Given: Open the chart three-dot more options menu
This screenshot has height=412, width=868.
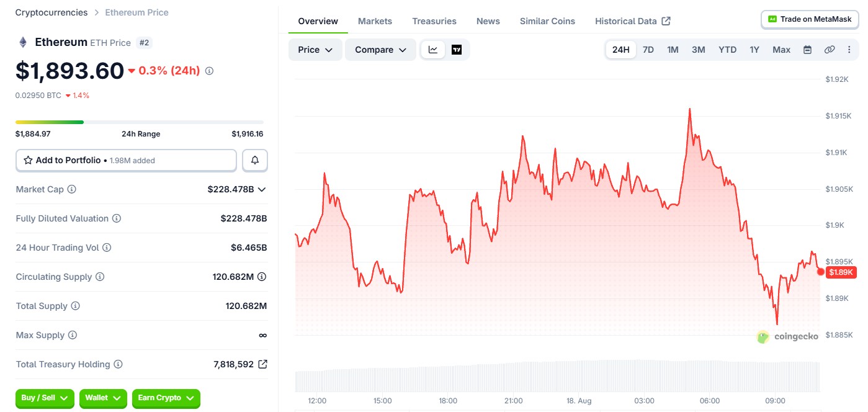Looking at the screenshot, I should coord(849,50).
